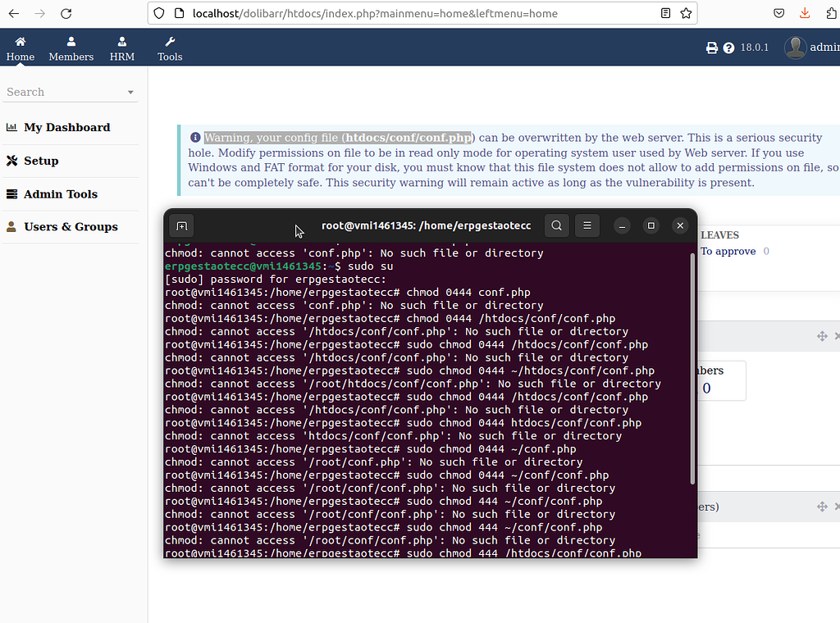
Task: Click the print page icon
Action: pyautogui.click(x=711, y=48)
